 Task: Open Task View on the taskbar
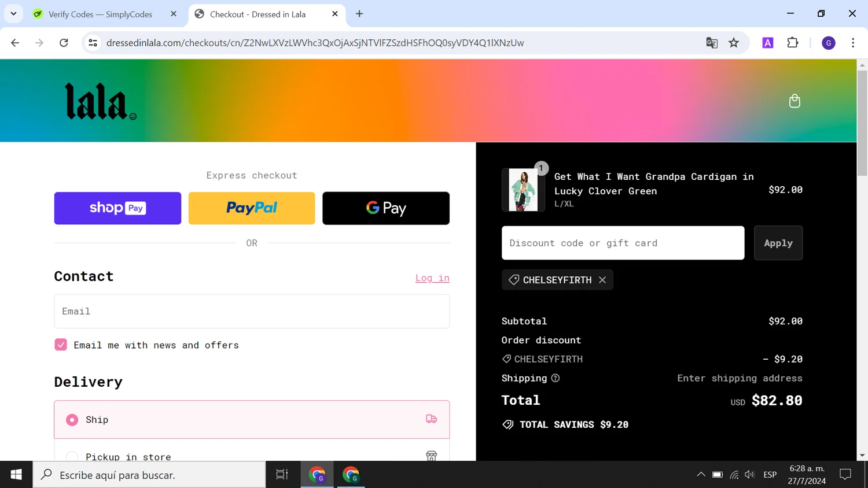[282, 475]
